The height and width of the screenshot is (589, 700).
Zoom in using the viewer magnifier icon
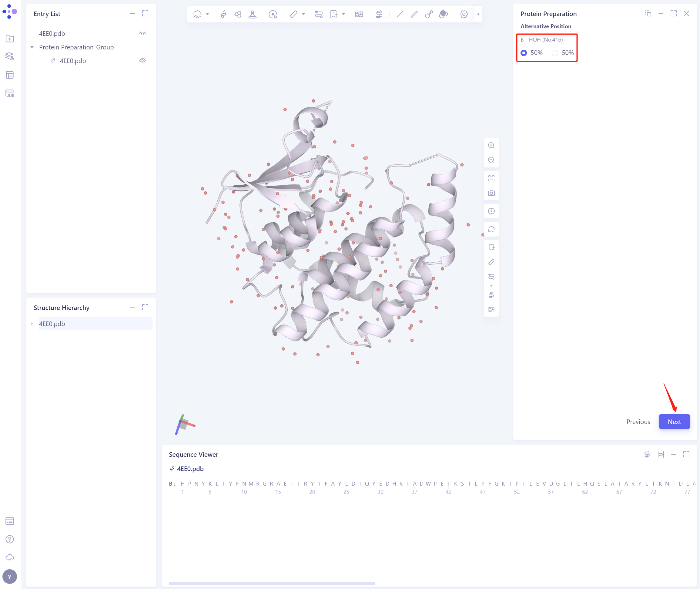(x=491, y=145)
